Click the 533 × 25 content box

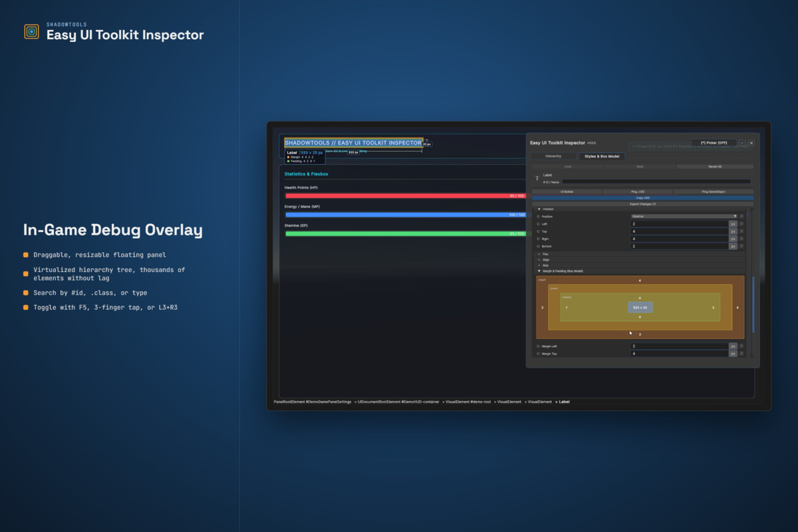click(x=640, y=307)
